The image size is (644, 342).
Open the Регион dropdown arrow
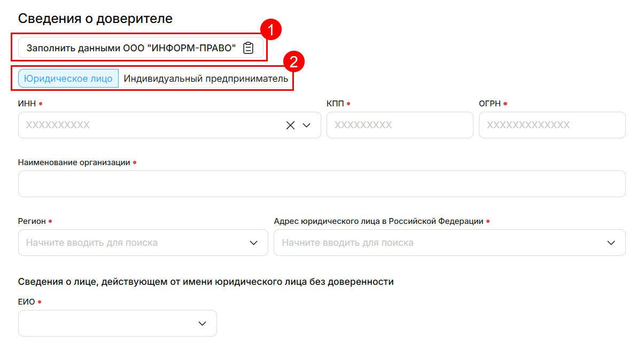pos(254,243)
